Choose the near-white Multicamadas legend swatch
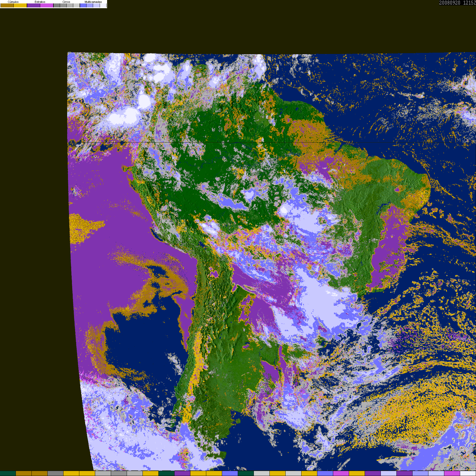Image resolution: width=476 pixels, height=476 pixels. coord(103,5)
